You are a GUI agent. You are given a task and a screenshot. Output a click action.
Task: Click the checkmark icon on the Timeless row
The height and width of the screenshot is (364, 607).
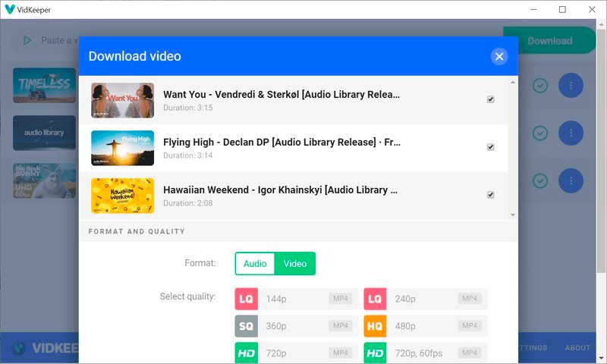540,86
